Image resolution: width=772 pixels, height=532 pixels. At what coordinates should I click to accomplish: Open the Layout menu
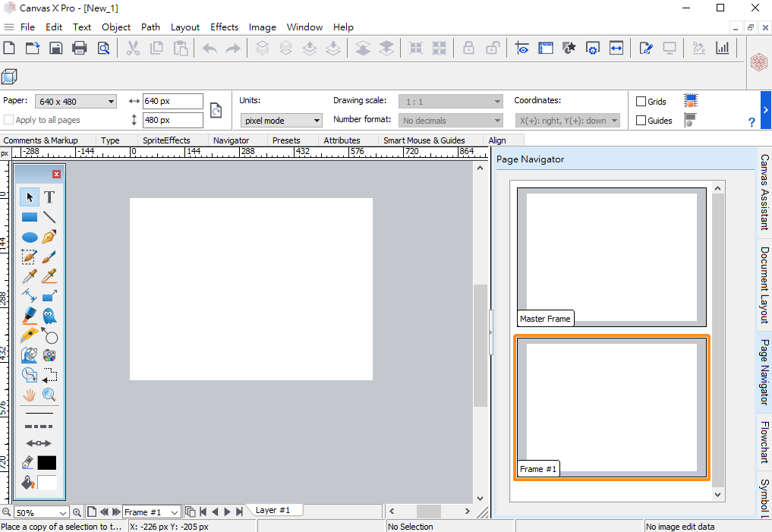[185, 27]
